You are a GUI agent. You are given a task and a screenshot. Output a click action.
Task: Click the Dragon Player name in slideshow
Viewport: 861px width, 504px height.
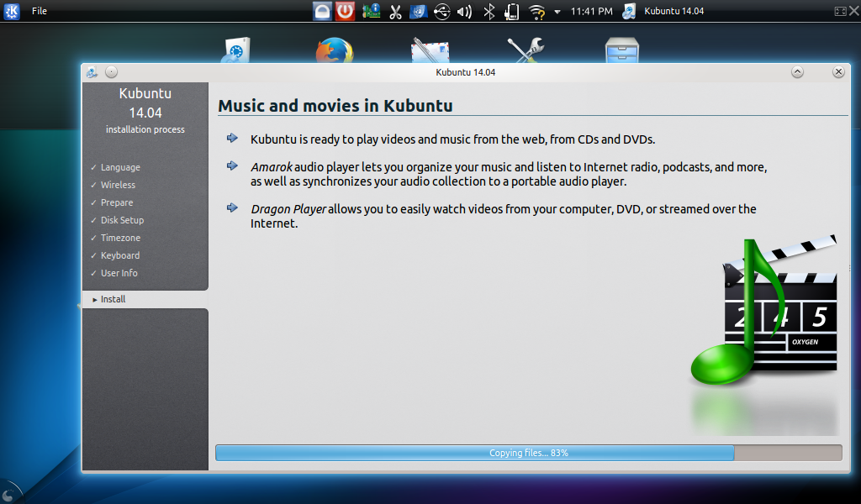click(288, 209)
